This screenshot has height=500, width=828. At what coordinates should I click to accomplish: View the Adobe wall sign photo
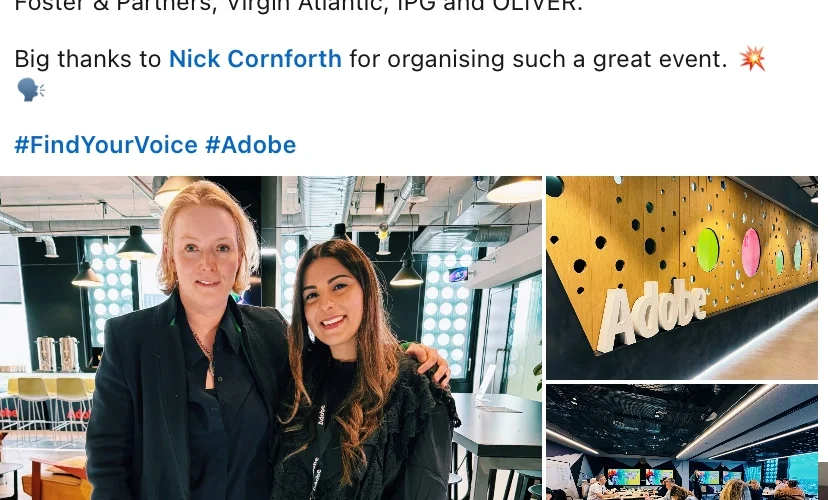[682, 278]
